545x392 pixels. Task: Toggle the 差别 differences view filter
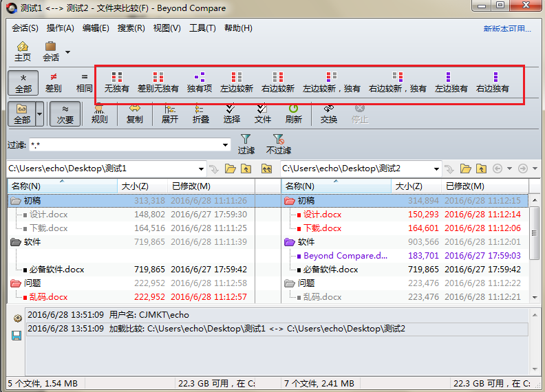pos(53,78)
